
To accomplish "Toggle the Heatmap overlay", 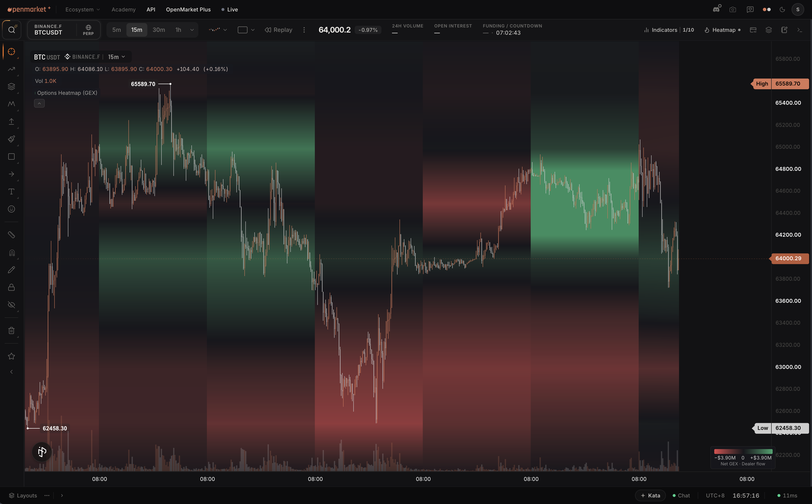I will 723,30.
